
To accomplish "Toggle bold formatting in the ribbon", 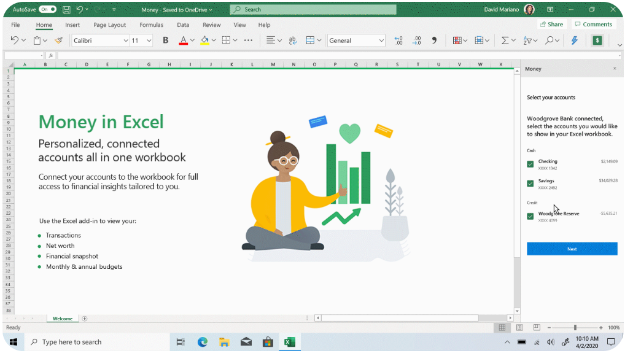I will click(165, 41).
